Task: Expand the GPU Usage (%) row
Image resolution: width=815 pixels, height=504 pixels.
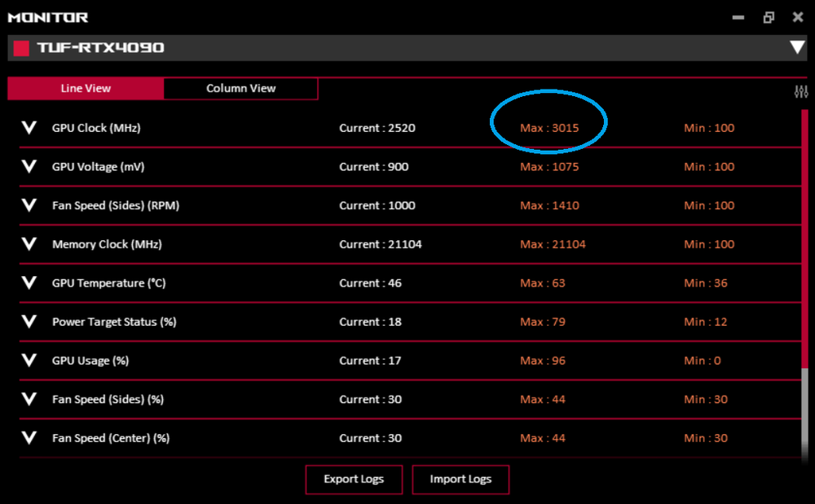Action: 29,361
